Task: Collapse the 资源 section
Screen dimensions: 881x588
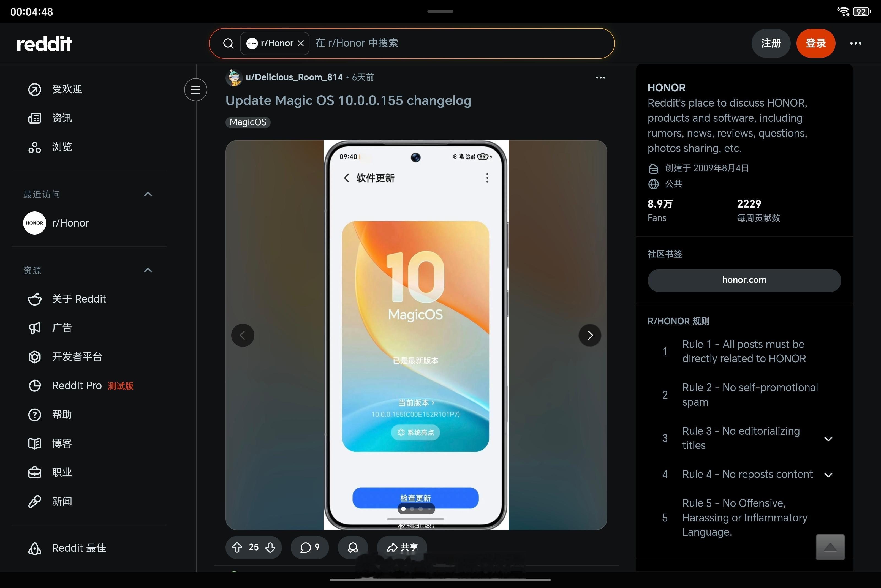Action: point(148,270)
